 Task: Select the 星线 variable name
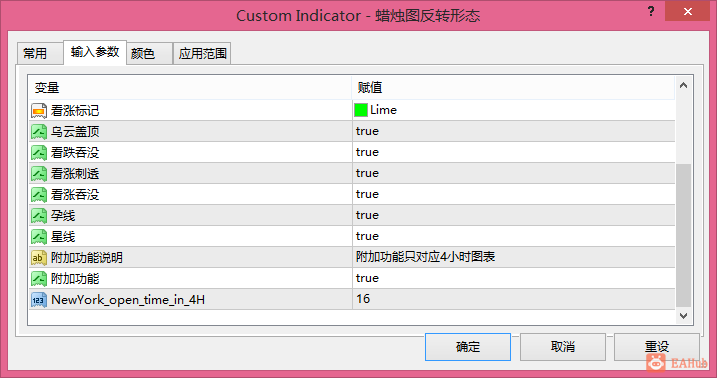63,237
